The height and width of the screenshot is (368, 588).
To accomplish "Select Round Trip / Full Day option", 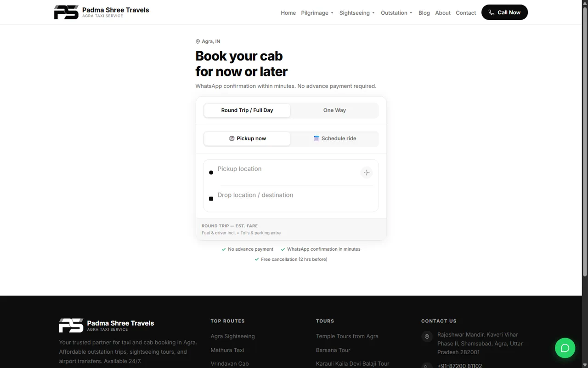I will pyautogui.click(x=247, y=110).
